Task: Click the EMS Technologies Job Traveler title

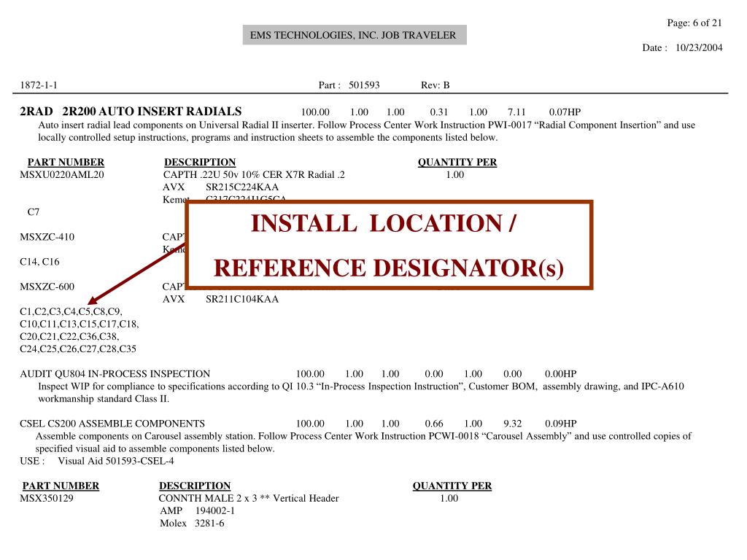Action: pyautogui.click(x=354, y=35)
